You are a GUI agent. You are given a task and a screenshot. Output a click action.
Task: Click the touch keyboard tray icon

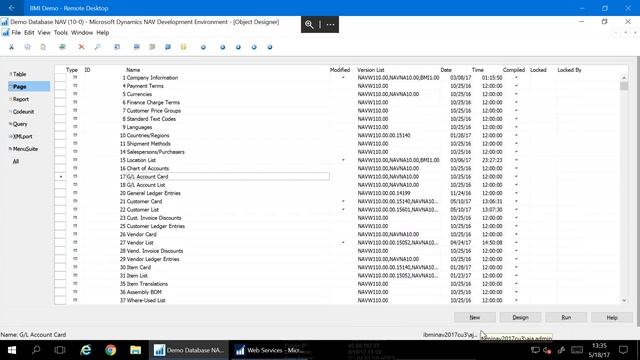click(x=577, y=350)
